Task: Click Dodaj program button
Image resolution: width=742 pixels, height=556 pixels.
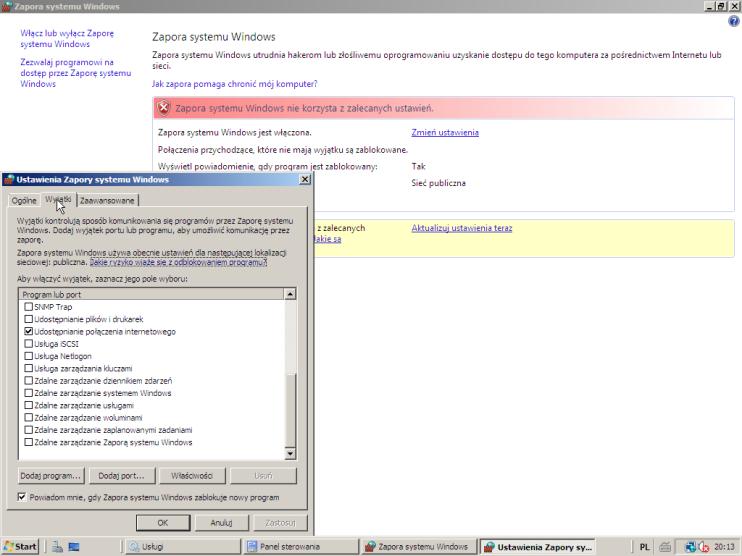Action: tap(51, 476)
